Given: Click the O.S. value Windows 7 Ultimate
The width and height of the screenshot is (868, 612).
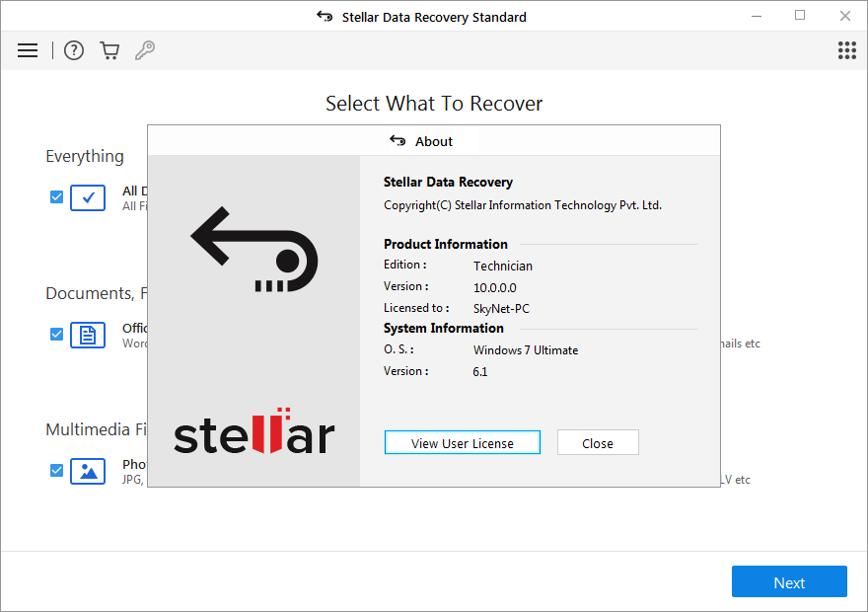Looking at the screenshot, I should 526,350.
